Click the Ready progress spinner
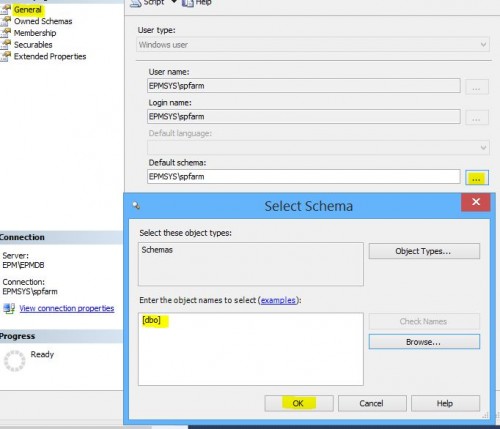 [14, 361]
